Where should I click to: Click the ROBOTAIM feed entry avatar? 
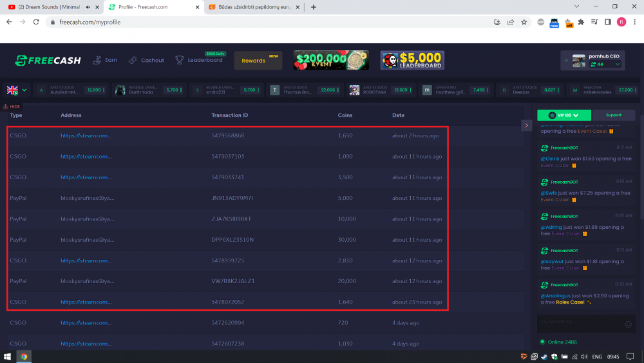[354, 90]
